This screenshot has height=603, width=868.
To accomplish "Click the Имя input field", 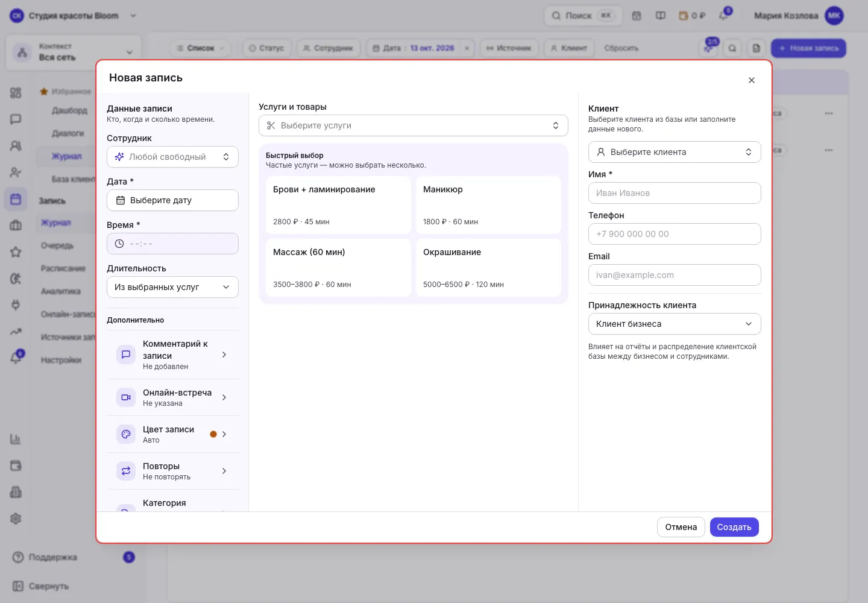I will click(x=675, y=193).
